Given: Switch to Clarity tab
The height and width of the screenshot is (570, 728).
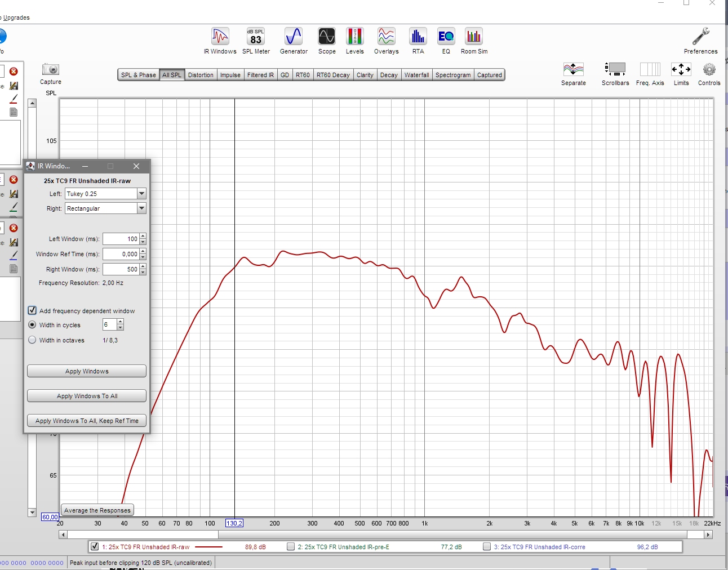Looking at the screenshot, I should coord(365,75).
